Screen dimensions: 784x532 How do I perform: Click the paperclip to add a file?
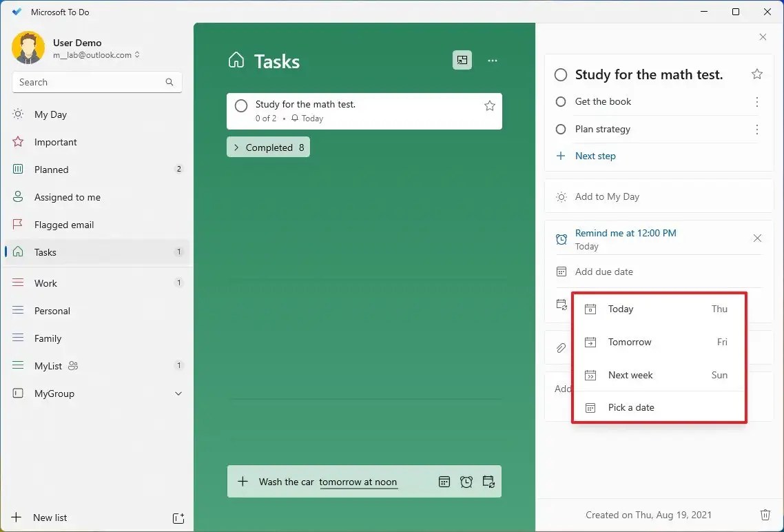coord(559,348)
